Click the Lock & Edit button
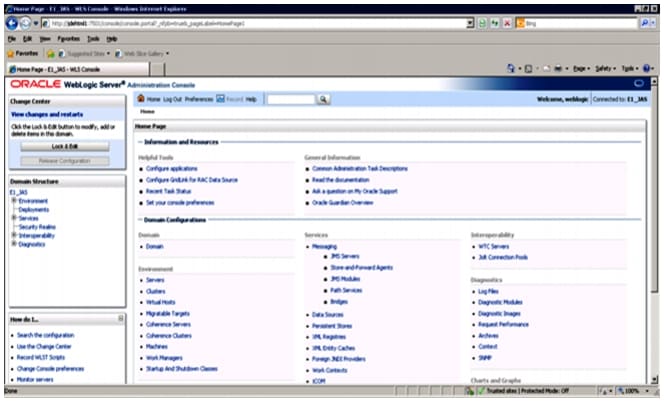664x420 pixels. (x=65, y=146)
